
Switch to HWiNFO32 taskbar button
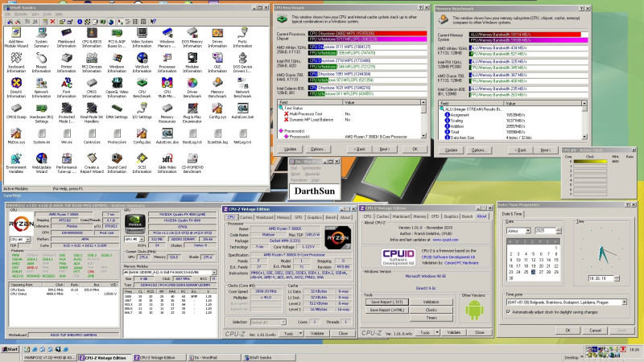tap(49, 357)
